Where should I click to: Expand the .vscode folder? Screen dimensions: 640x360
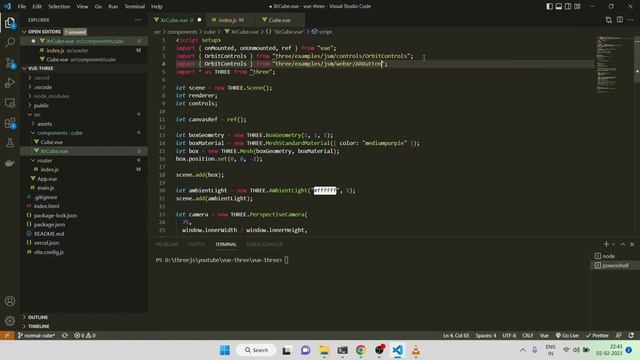(x=43, y=87)
